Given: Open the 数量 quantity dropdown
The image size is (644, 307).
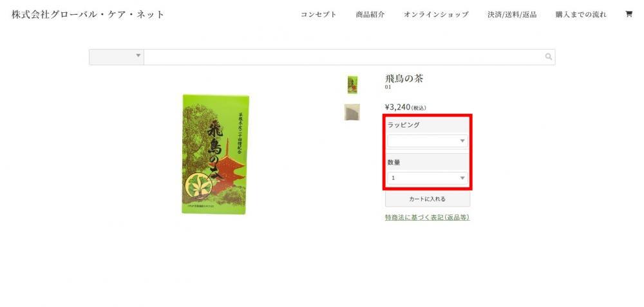Looking at the screenshot, I should [x=428, y=178].
